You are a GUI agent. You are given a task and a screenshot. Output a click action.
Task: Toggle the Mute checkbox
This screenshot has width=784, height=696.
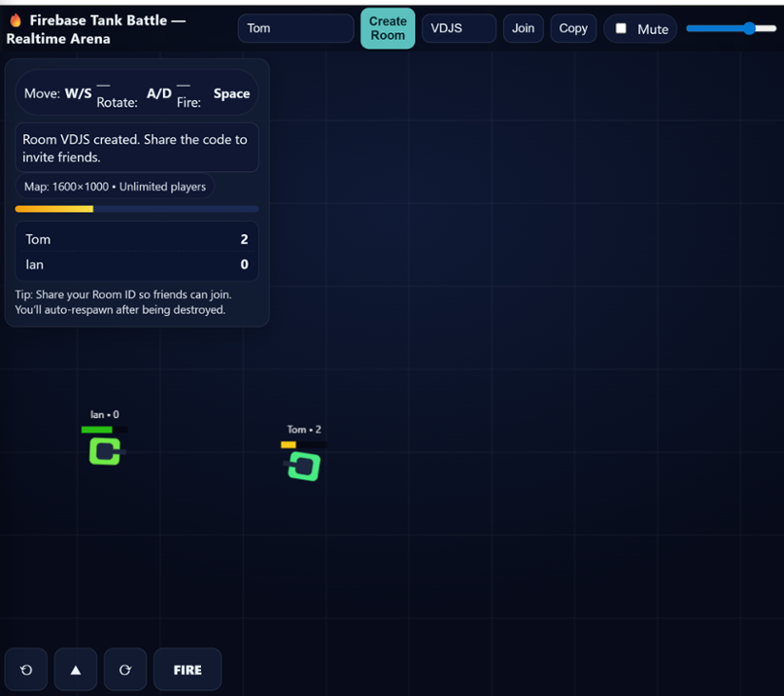point(621,28)
